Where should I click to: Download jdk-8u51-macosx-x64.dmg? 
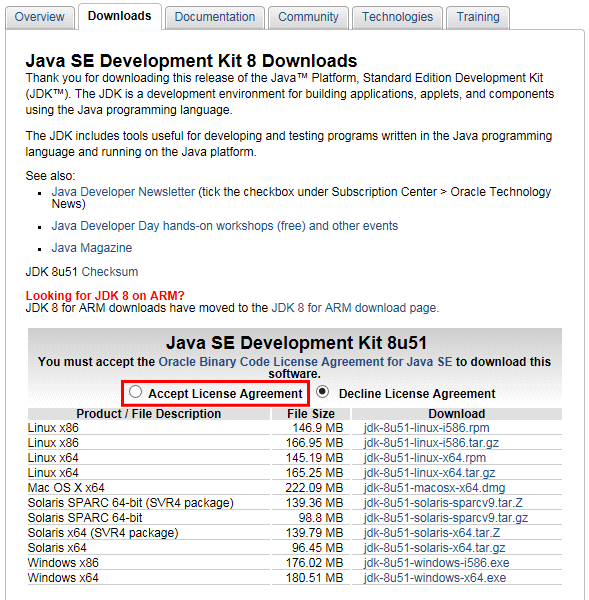(434, 488)
